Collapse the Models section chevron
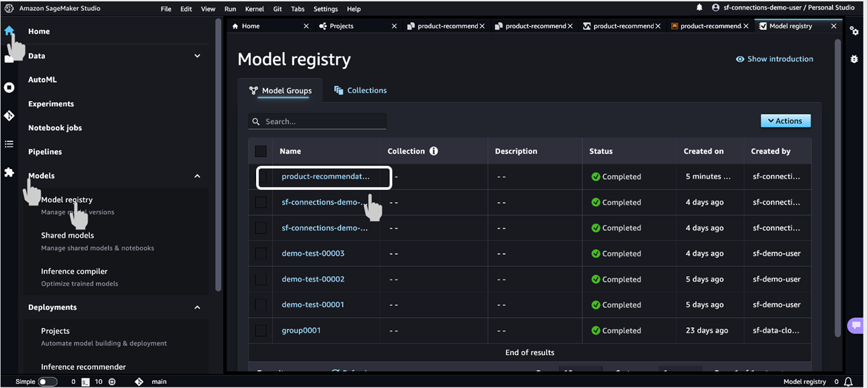Image resolution: width=868 pixels, height=388 pixels. point(197,176)
